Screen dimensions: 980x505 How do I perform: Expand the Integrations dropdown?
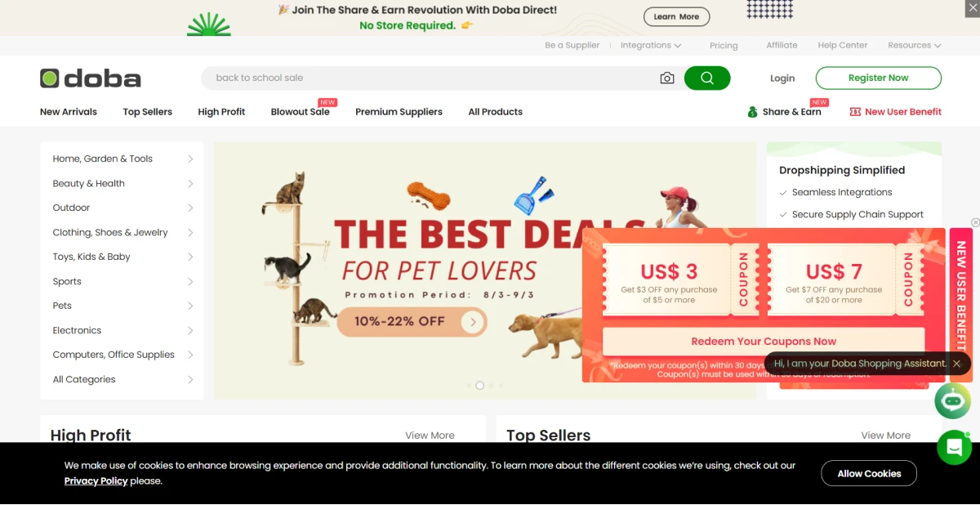tap(651, 46)
